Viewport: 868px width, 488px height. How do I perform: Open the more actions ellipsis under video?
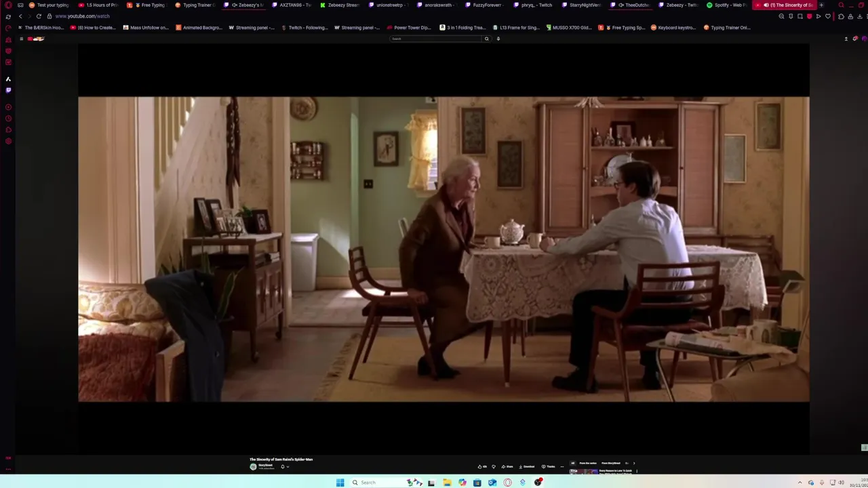click(562, 467)
